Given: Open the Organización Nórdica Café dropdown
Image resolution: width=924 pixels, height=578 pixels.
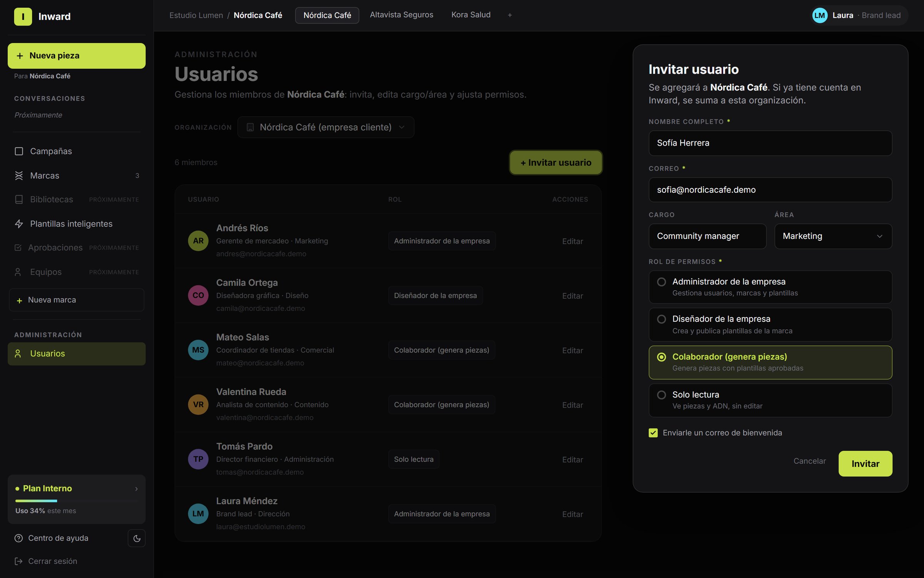Looking at the screenshot, I should 326,127.
